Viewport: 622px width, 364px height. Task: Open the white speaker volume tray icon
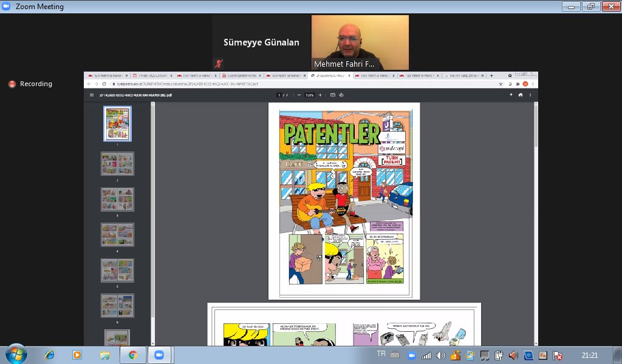click(x=441, y=356)
